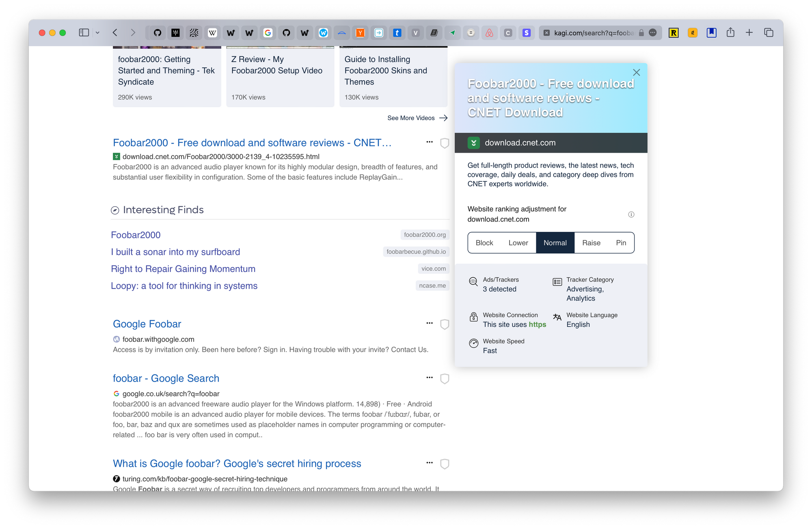Switch to the Airbnb tab
Screen dimensions: 812x529
click(x=490, y=33)
